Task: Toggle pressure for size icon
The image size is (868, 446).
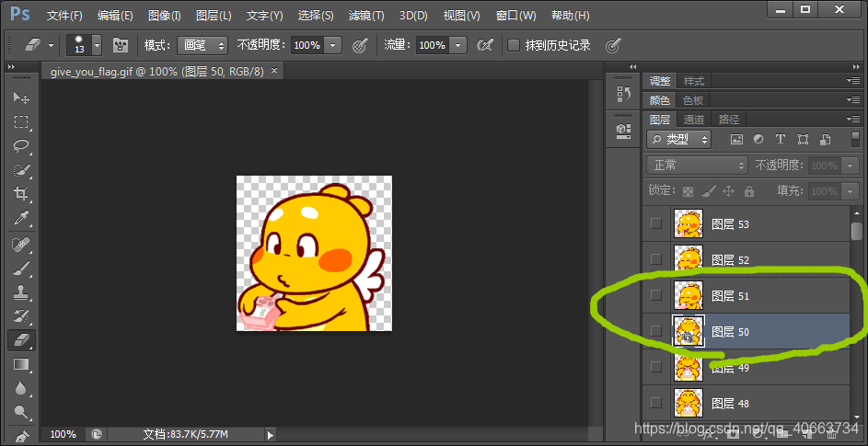Action: 612,45
